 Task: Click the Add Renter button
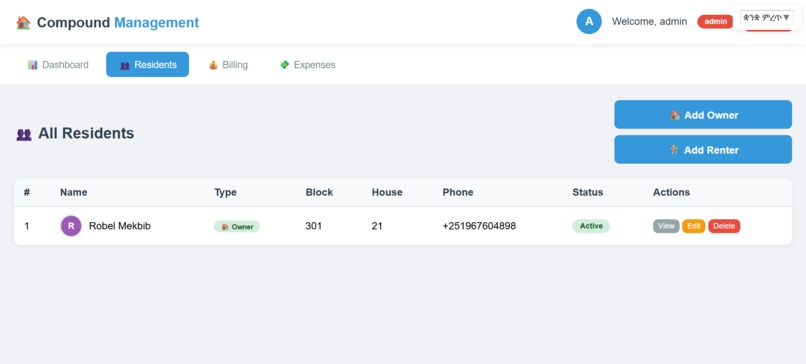click(703, 150)
